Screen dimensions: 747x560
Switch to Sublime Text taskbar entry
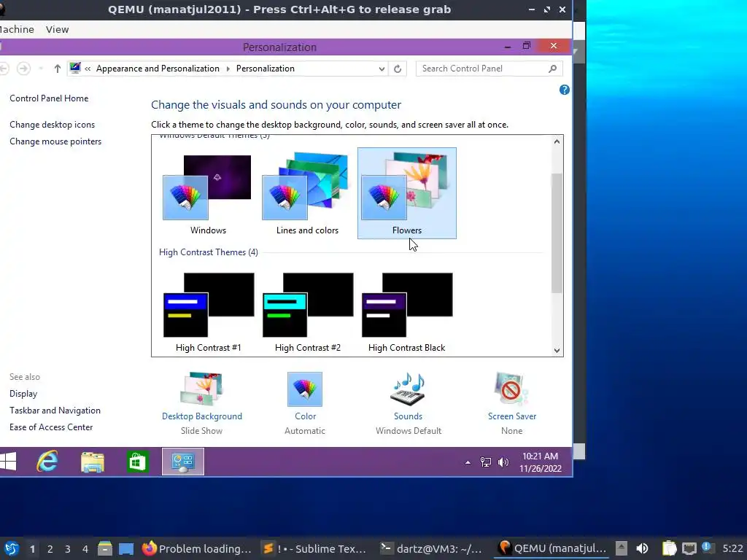click(315, 548)
